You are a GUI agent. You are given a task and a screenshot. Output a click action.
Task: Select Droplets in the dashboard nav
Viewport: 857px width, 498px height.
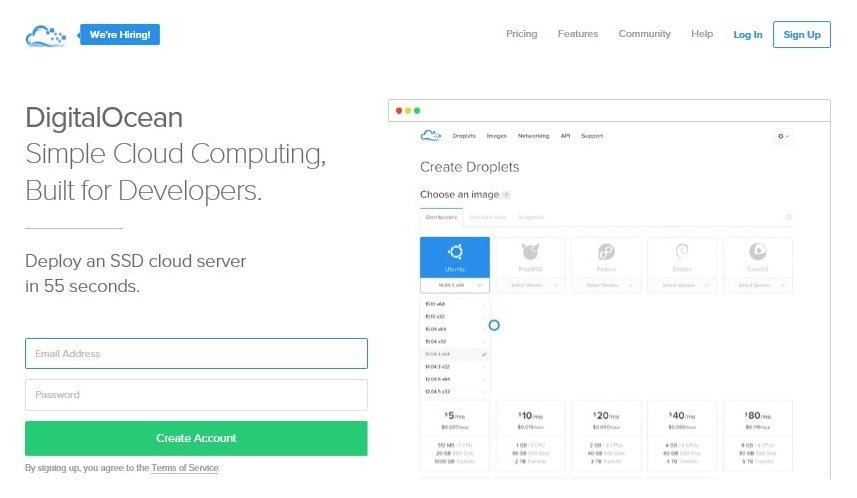point(464,136)
